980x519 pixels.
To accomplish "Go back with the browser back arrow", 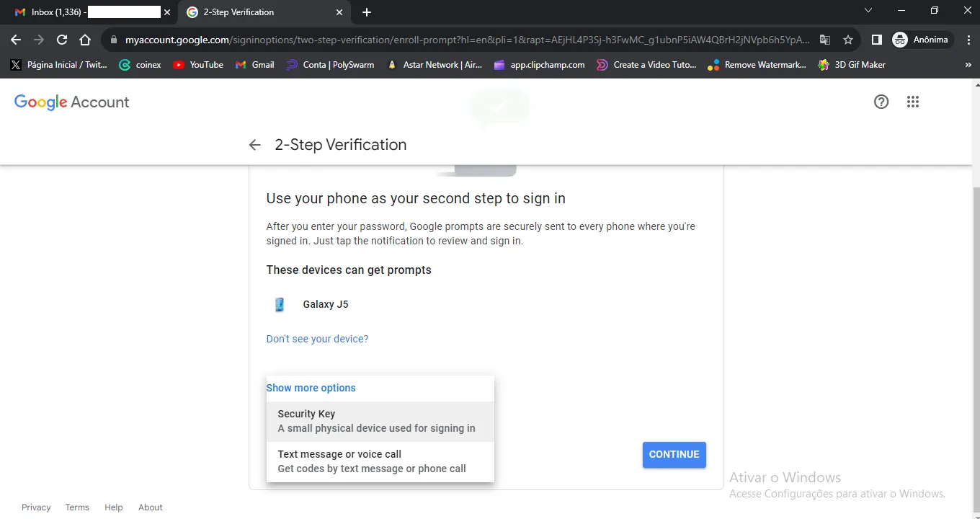I will [16, 40].
